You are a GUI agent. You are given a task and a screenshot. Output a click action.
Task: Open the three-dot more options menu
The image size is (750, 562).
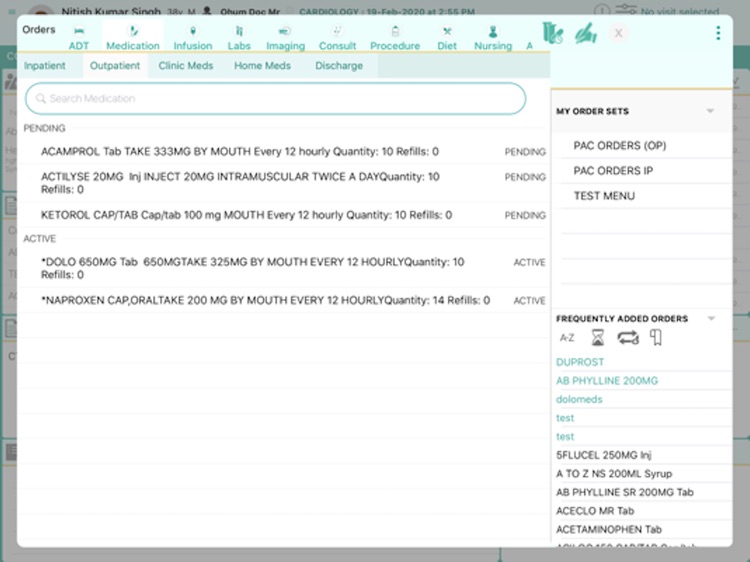[x=718, y=33]
